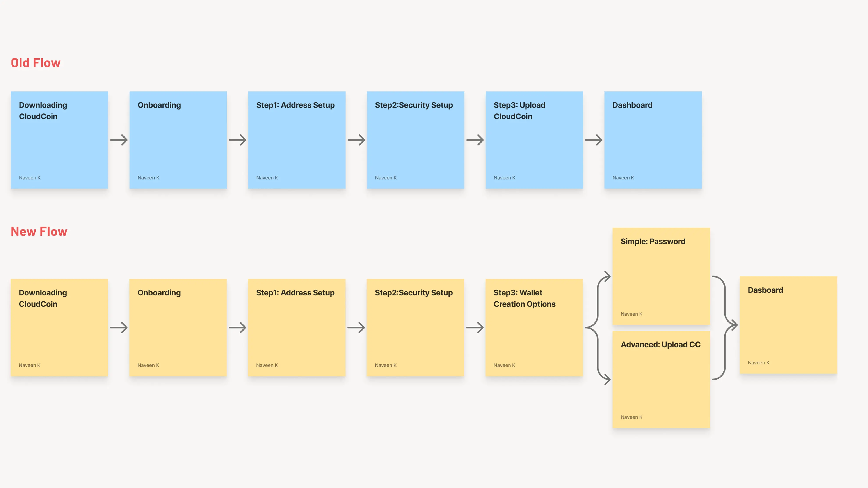Click the blue Step2:Security Setup note
The width and height of the screenshot is (868, 488).
(415, 140)
